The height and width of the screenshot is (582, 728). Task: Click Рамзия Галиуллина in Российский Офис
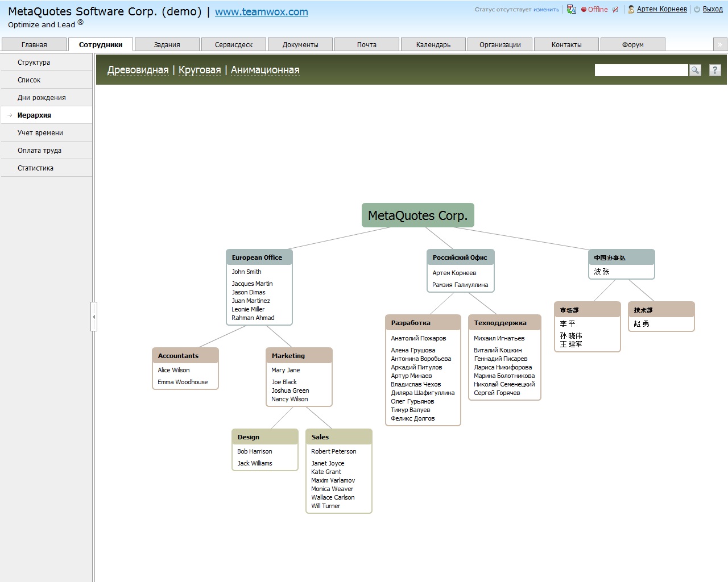tap(460, 285)
